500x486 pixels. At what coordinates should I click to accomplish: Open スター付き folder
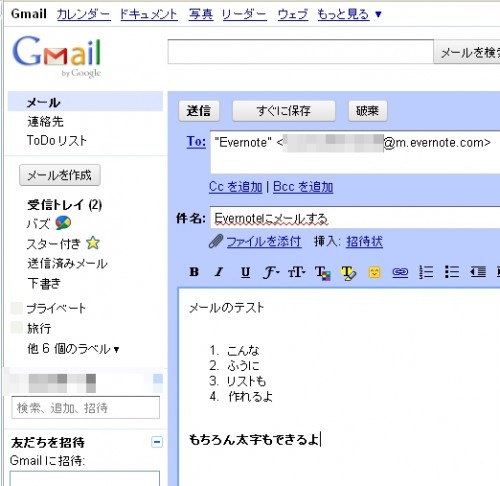coord(54,244)
